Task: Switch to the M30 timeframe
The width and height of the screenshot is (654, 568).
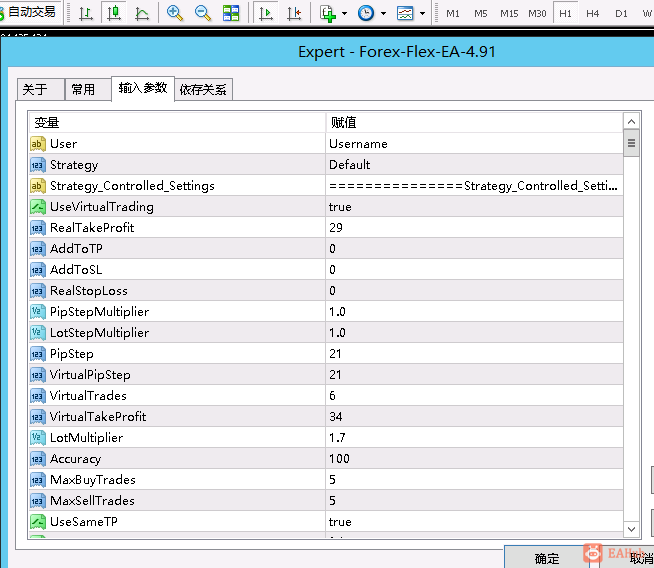Action: pyautogui.click(x=537, y=13)
